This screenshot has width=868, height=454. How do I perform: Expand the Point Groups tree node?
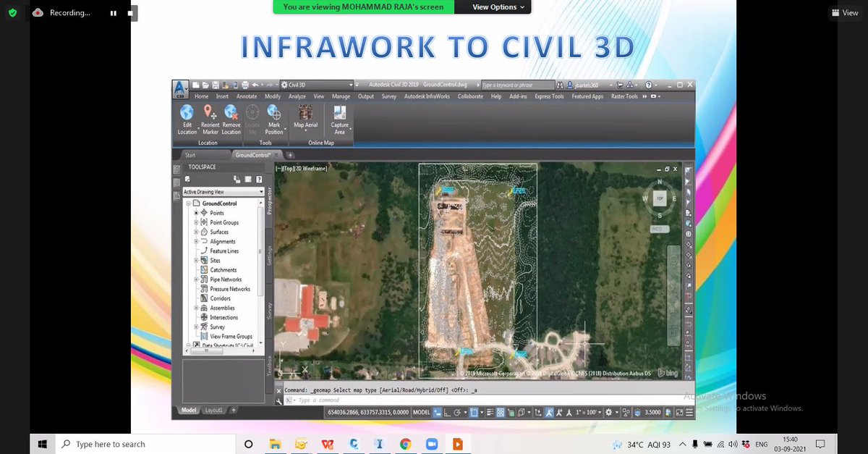pyautogui.click(x=196, y=223)
